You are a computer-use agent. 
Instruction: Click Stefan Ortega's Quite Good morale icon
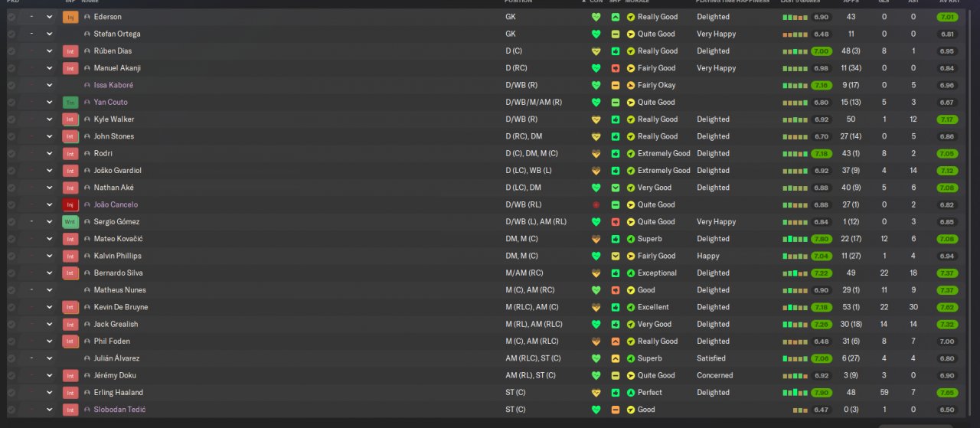[x=631, y=34]
